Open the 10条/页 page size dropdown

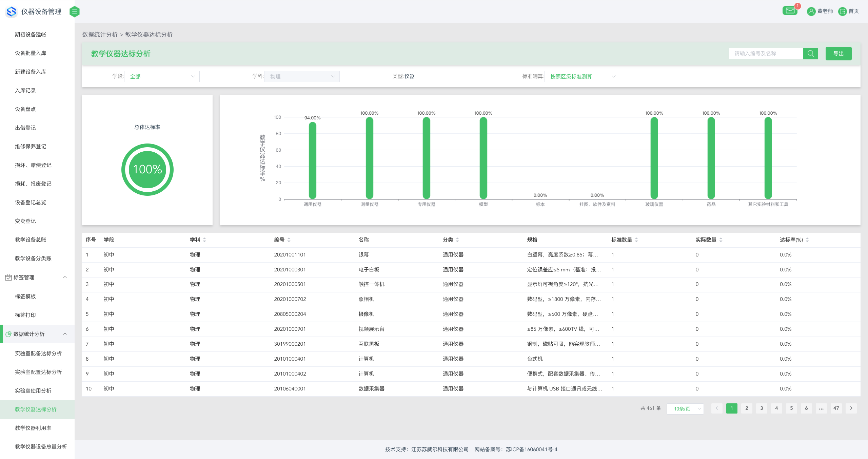[685, 409]
